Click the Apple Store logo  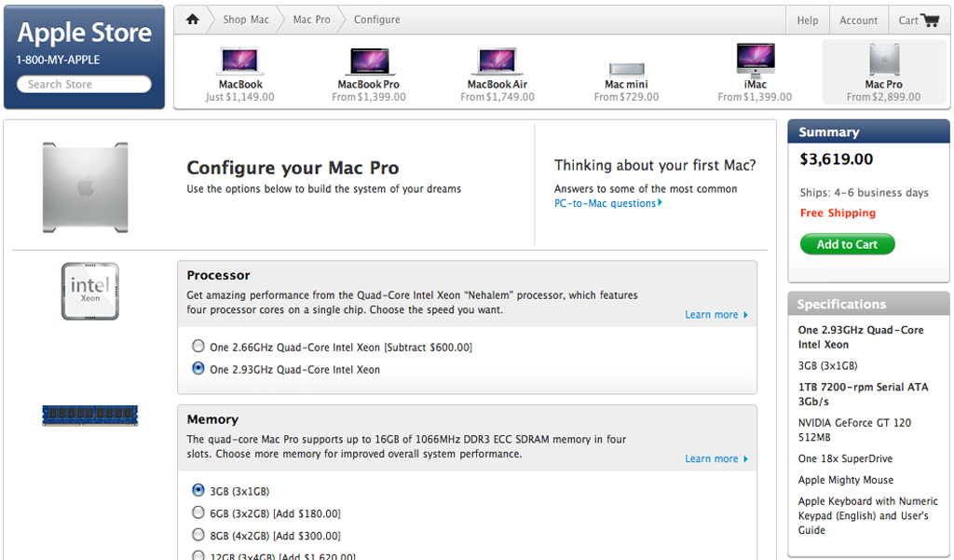tap(85, 33)
